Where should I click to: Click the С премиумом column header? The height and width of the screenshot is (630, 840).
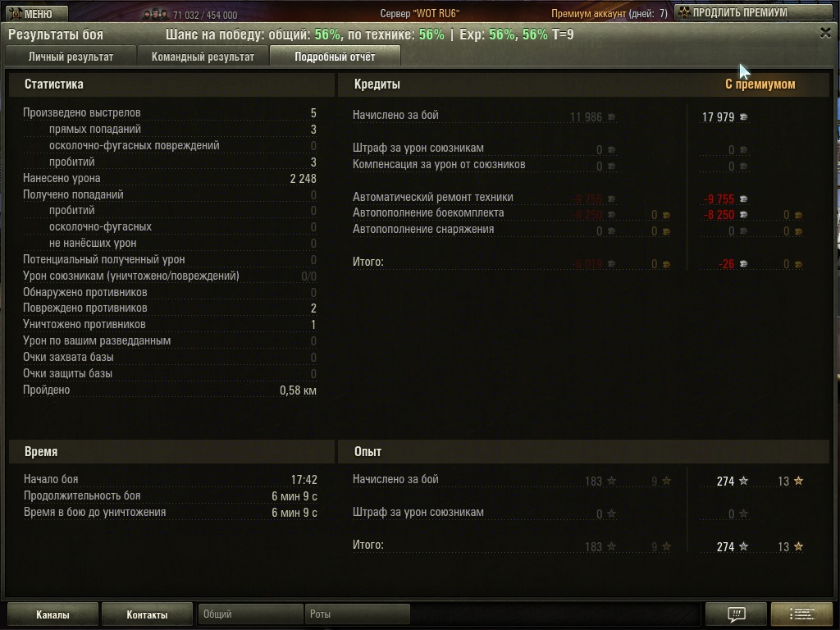pyautogui.click(x=760, y=84)
